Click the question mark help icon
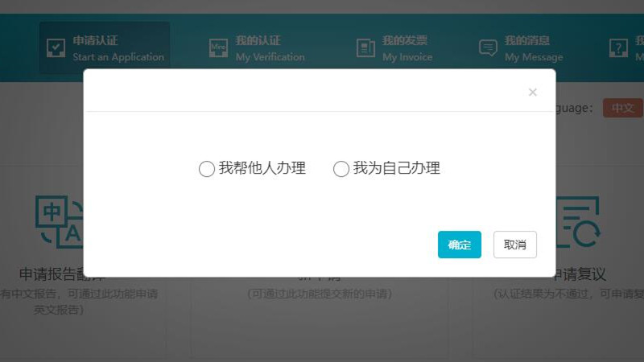Viewport: 644px width, 362px height. [618, 48]
